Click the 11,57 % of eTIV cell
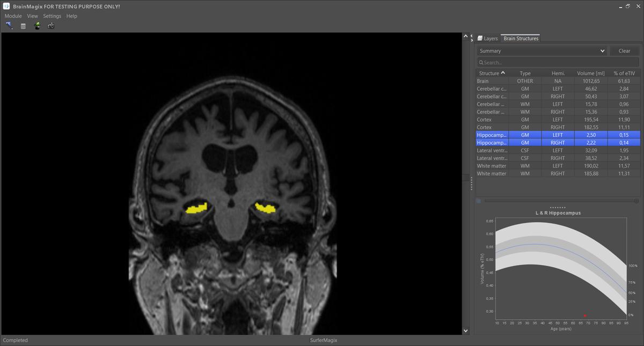 tap(624, 166)
